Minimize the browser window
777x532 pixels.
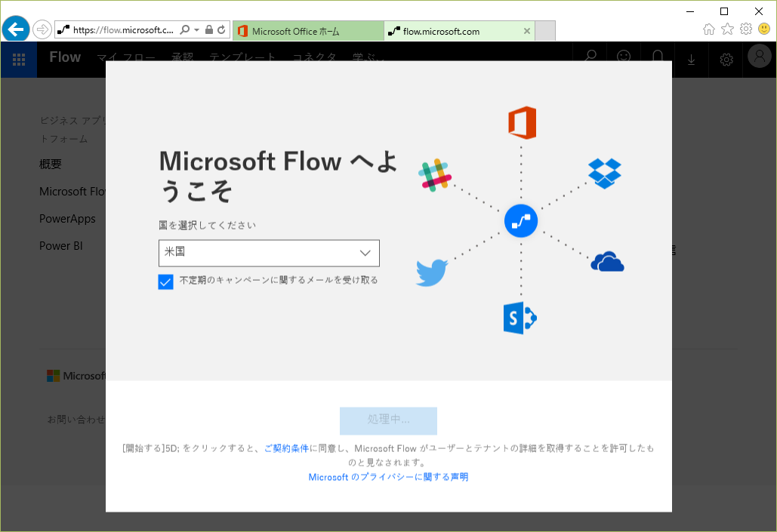point(690,11)
